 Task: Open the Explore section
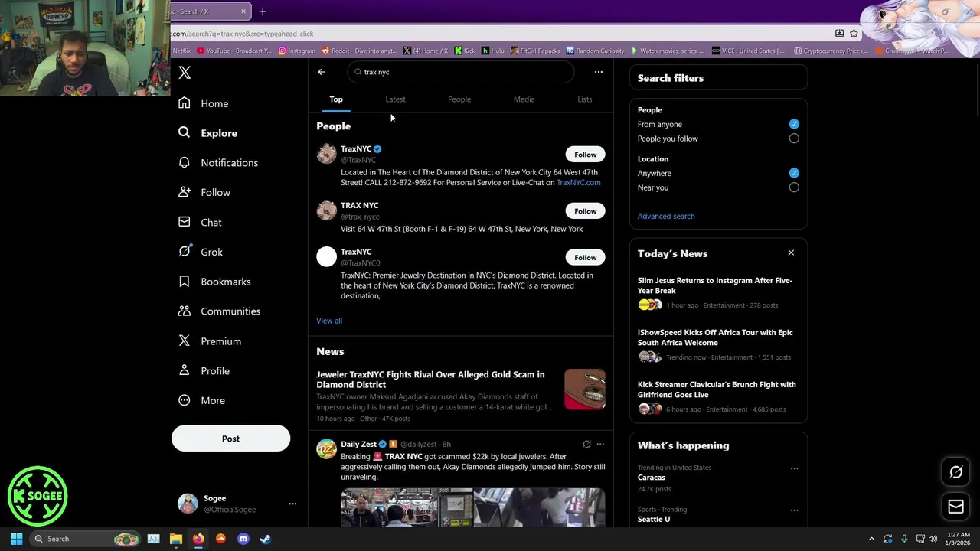[x=208, y=133]
